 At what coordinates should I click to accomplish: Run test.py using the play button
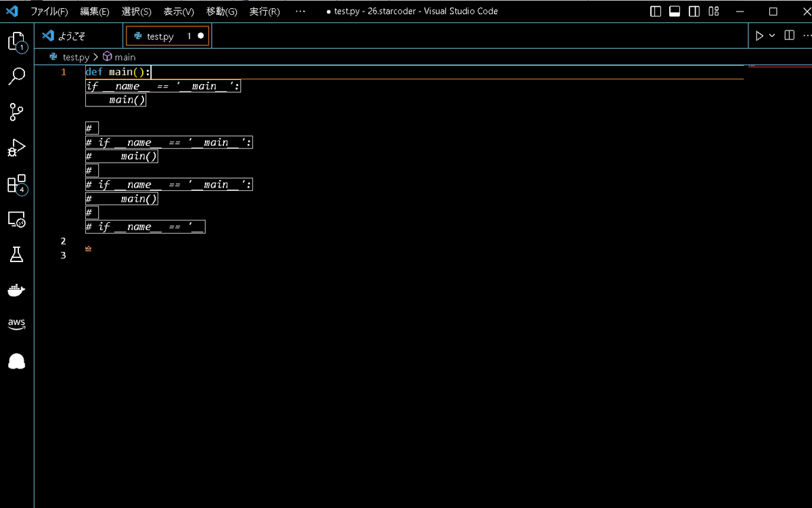tap(759, 35)
